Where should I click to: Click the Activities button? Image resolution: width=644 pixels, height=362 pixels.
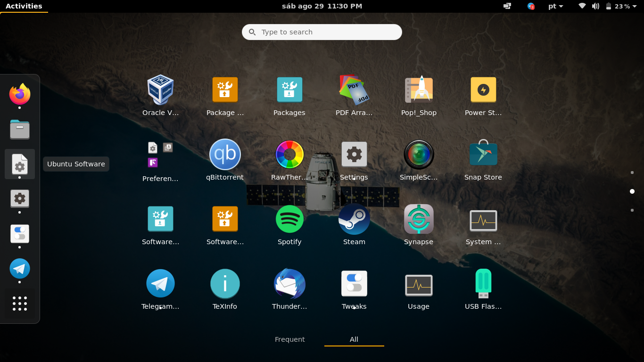tap(24, 6)
